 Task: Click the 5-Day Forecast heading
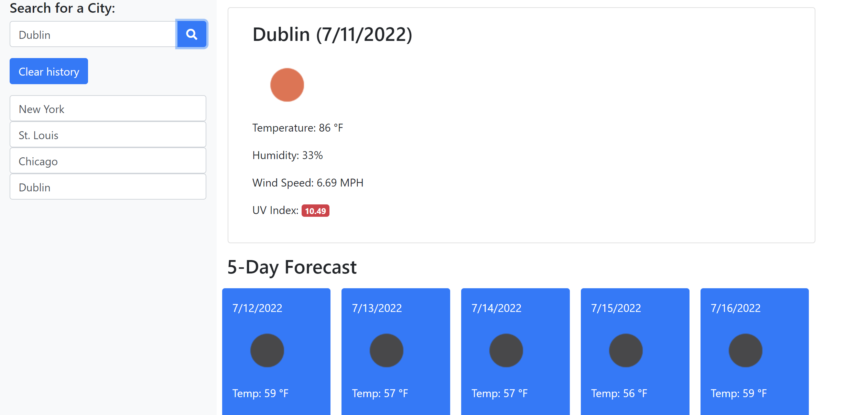click(x=292, y=267)
